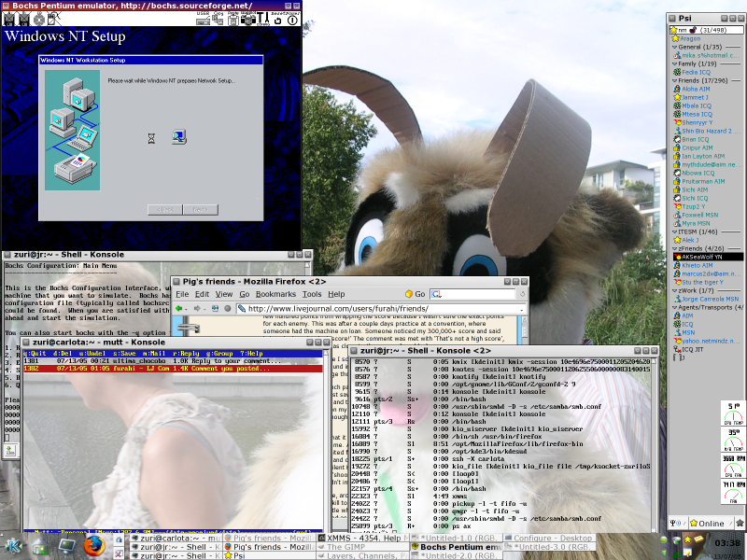Viewport: 747px width, 560px height.
Task: Click the star icon beside Online status
Action: [694, 523]
